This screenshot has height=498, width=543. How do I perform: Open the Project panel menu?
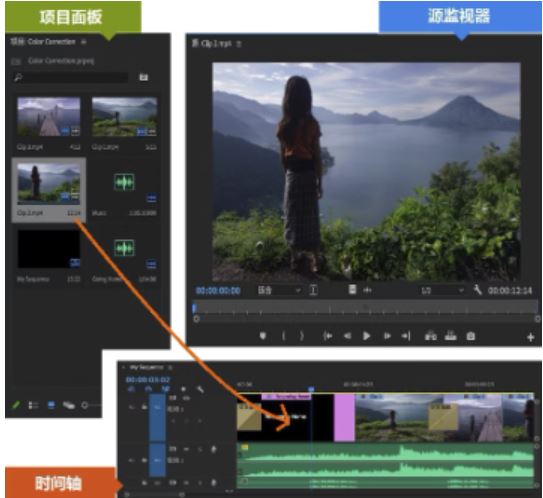pos(83,42)
